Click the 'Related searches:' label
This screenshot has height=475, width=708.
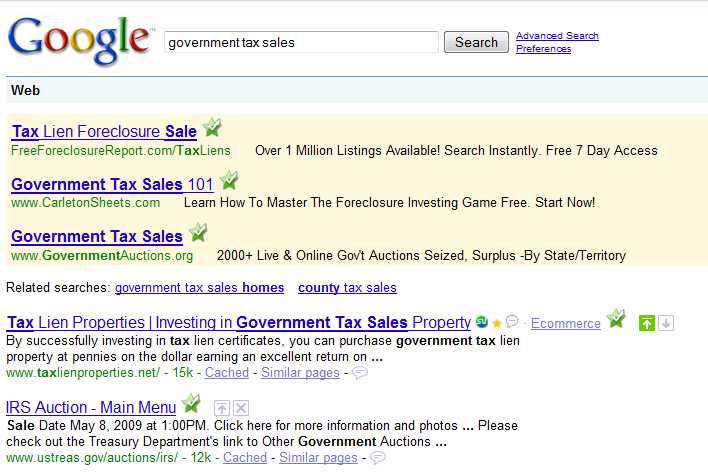click(58, 288)
